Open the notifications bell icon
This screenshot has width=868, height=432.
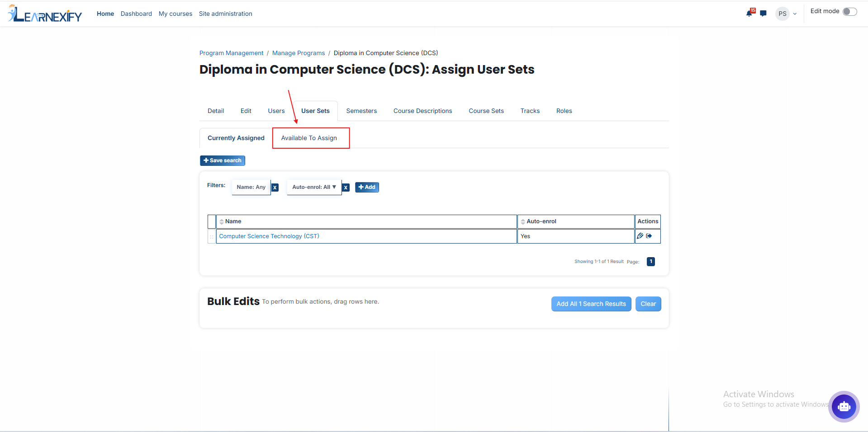click(x=749, y=13)
